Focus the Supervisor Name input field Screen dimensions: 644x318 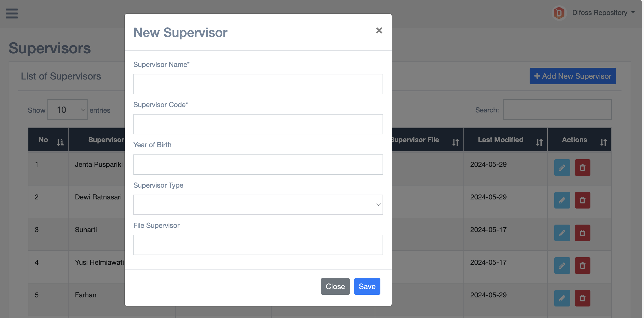pos(258,84)
